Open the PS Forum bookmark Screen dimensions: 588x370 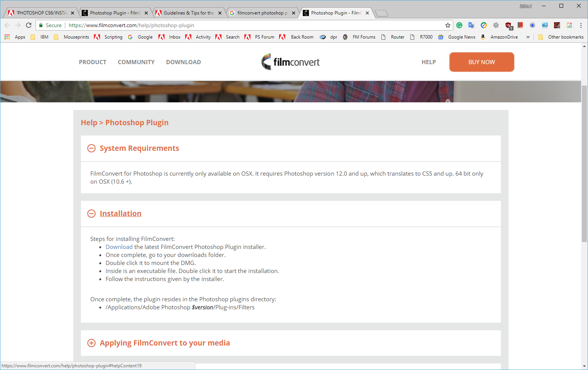[259, 37]
